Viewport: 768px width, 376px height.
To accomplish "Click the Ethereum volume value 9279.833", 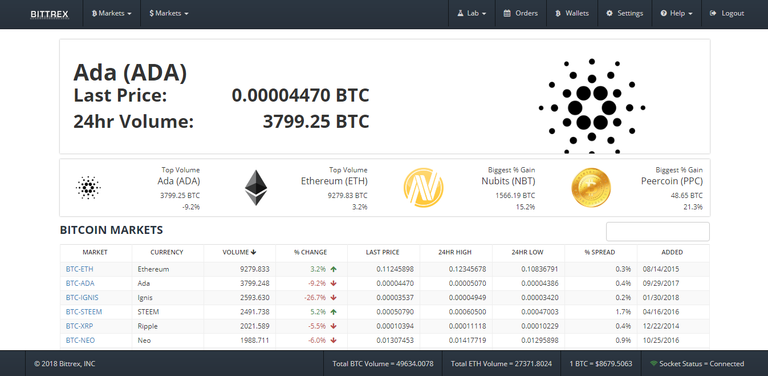I will tap(254, 269).
